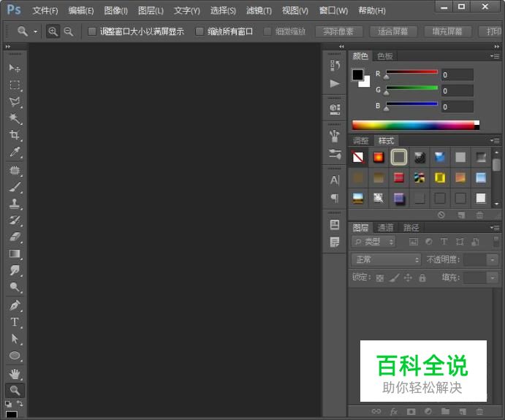Select the Eyedropper tool

coord(15,153)
